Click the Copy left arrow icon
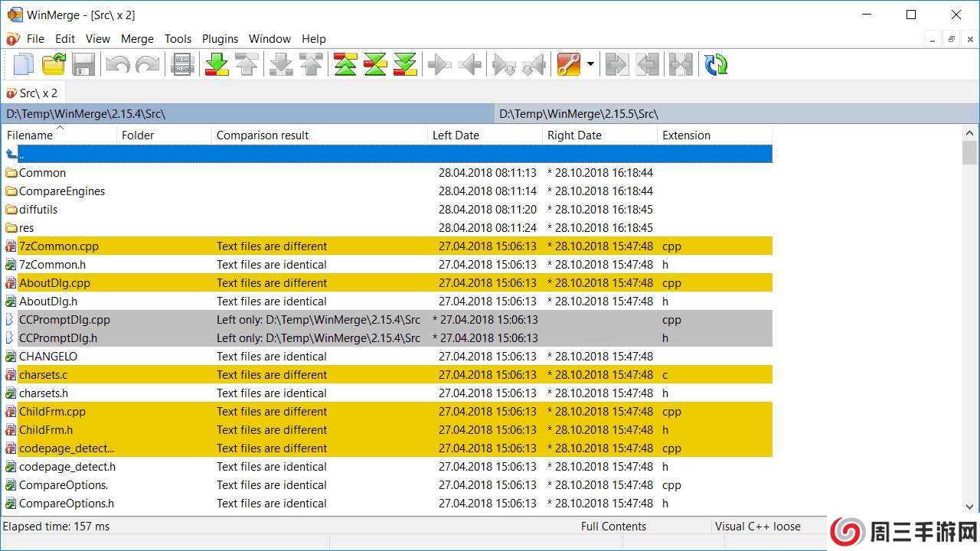The image size is (980, 551). 469,64
